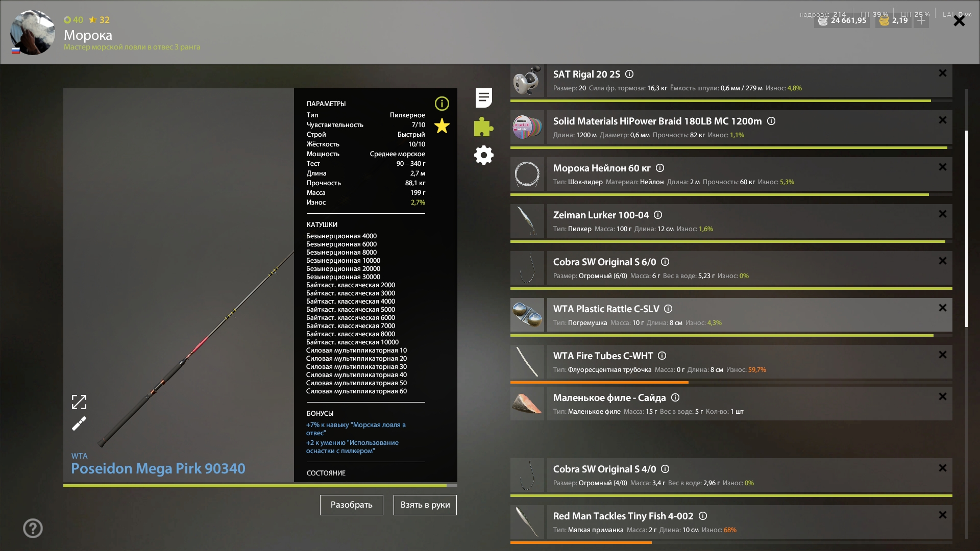Show info for SAT Rigal 20 2S
This screenshot has height=551, width=980.
tap(629, 74)
